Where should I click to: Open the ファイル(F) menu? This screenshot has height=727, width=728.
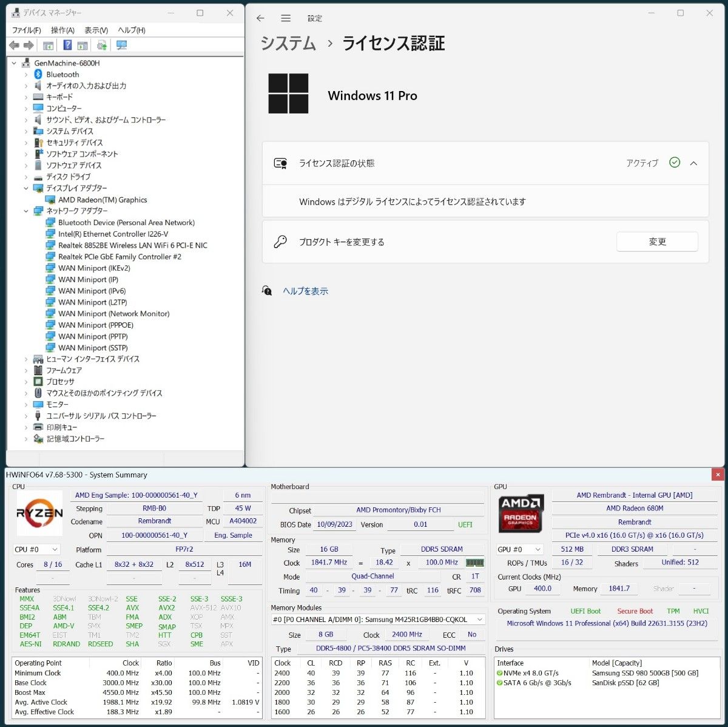(x=27, y=30)
